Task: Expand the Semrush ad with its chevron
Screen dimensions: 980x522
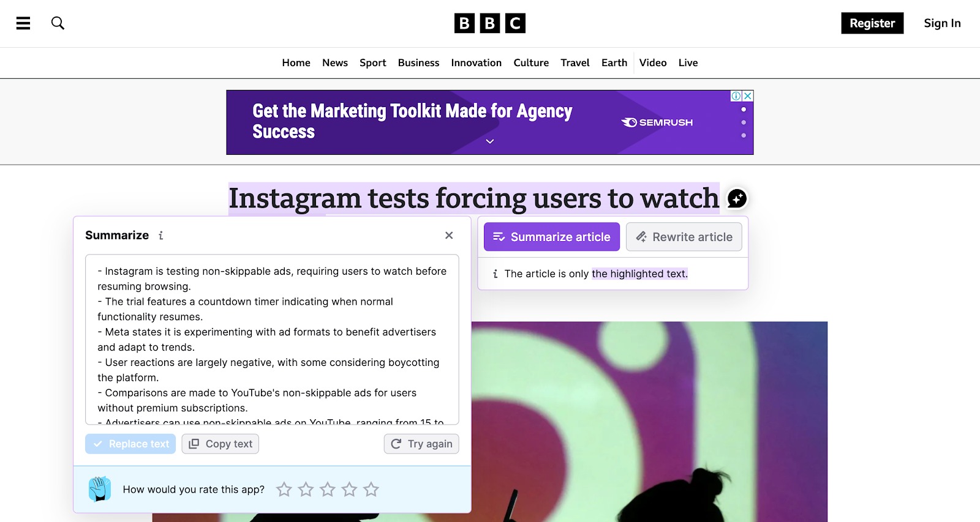Action: pos(489,141)
